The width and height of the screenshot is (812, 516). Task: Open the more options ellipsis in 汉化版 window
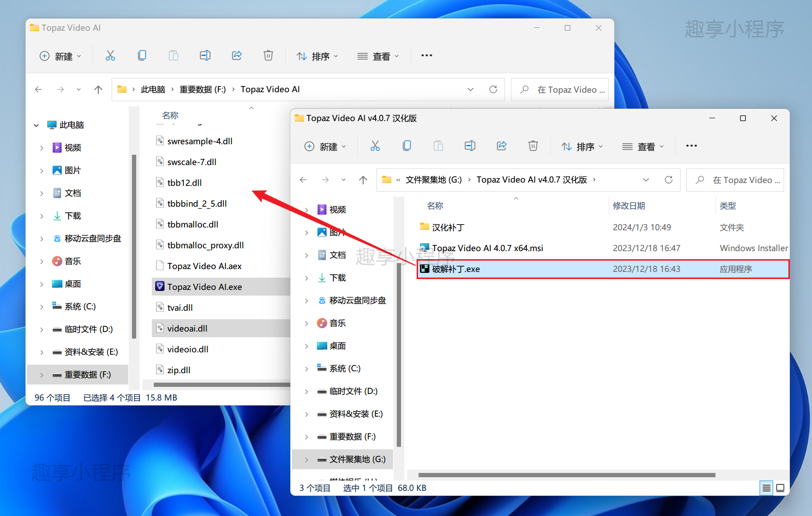point(691,146)
